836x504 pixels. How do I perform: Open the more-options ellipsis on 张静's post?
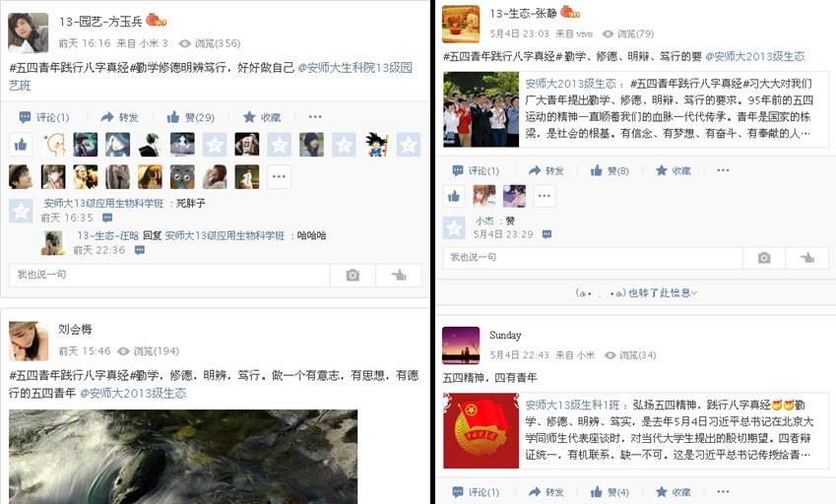[x=723, y=170]
